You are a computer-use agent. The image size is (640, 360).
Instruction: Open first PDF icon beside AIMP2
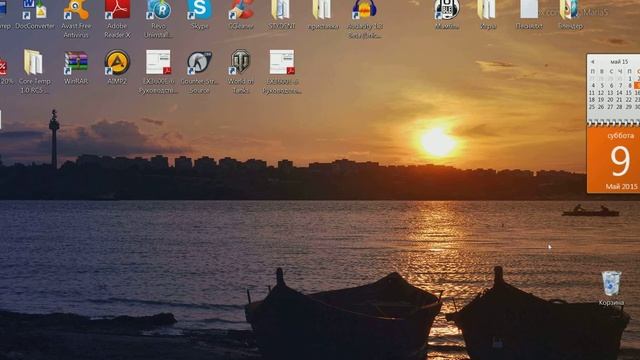158,72
